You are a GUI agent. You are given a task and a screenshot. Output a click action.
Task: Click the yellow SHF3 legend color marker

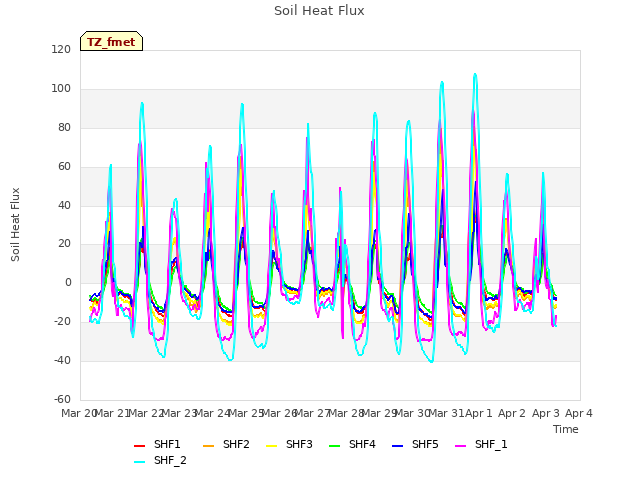pos(271,446)
